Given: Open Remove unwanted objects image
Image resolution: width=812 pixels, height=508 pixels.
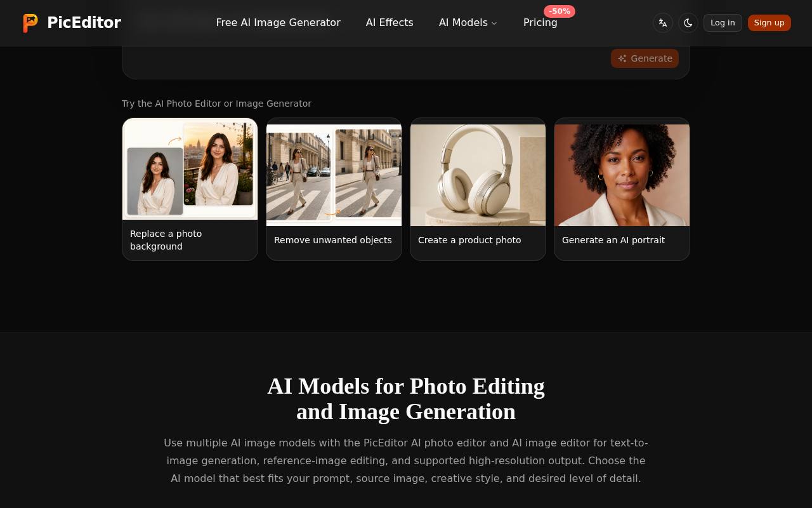Looking at the screenshot, I should [334, 175].
